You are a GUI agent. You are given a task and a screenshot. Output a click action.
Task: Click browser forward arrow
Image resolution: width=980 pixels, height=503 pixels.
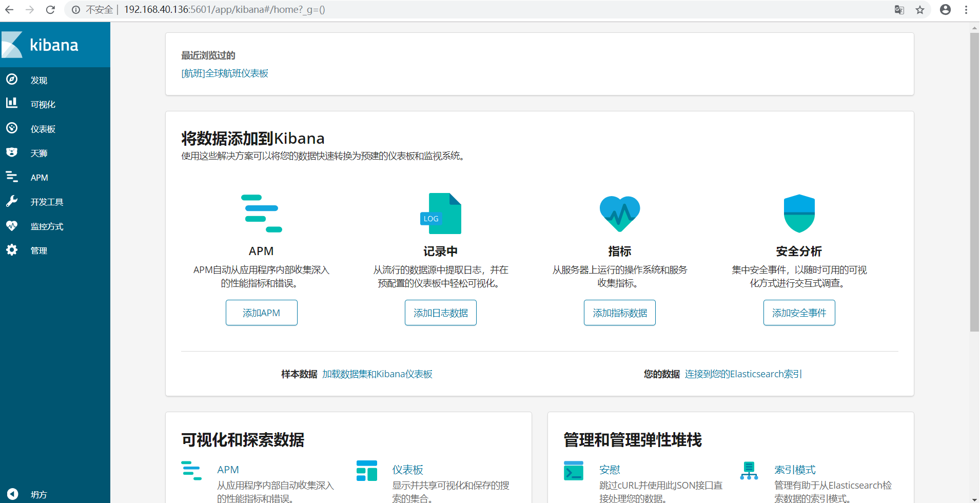click(30, 9)
